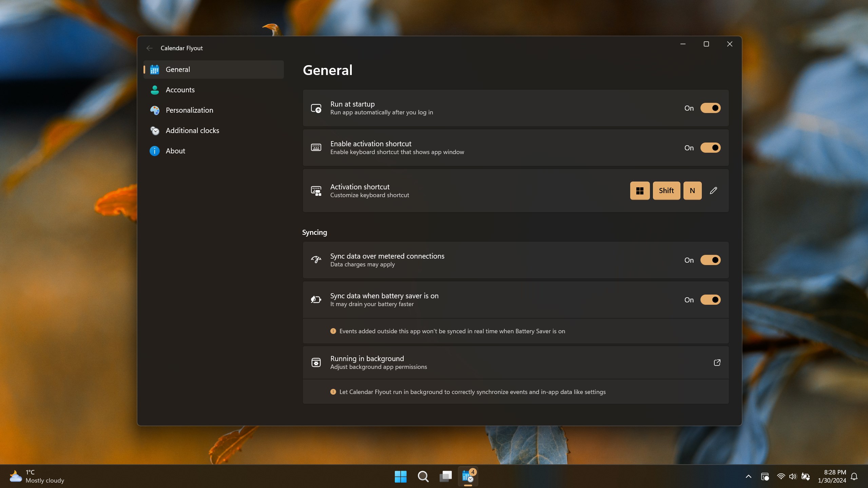
Task: Disable Run at startup
Action: 711,108
